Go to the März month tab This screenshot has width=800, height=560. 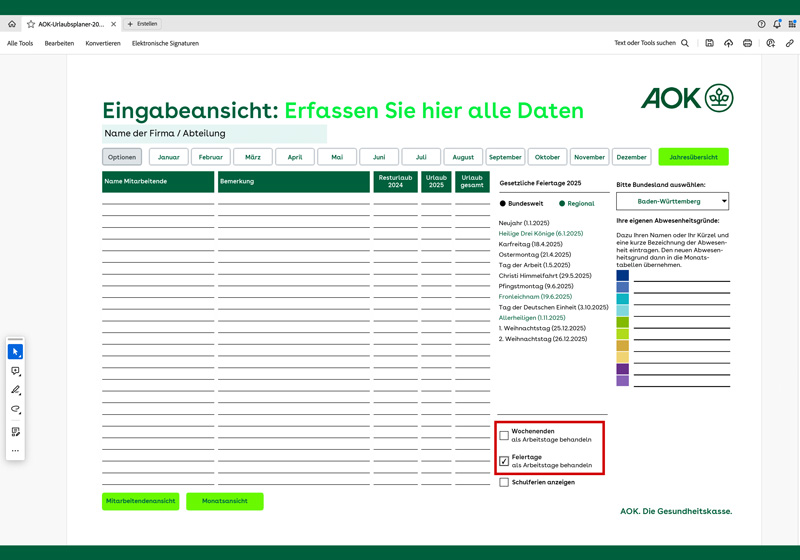click(x=253, y=157)
